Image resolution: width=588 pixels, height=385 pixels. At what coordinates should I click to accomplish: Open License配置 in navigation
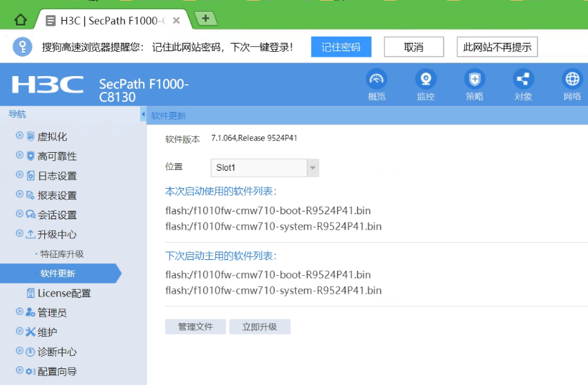pos(64,293)
